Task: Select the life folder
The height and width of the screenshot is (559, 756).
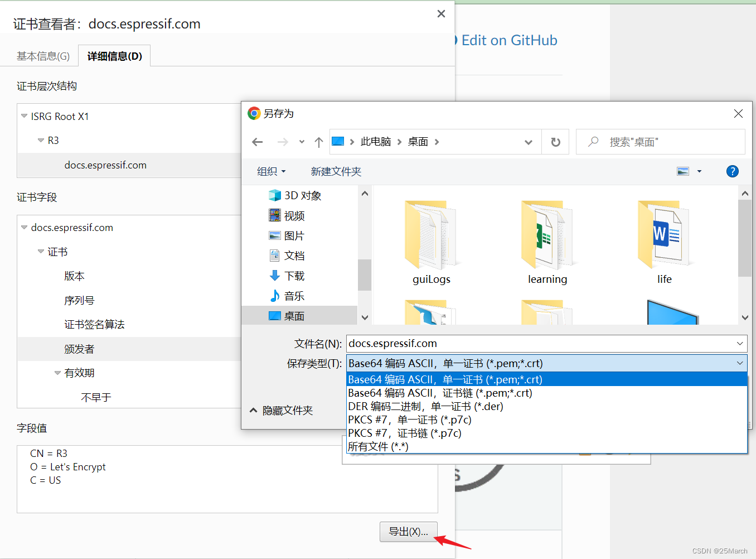Action: pyautogui.click(x=664, y=242)
